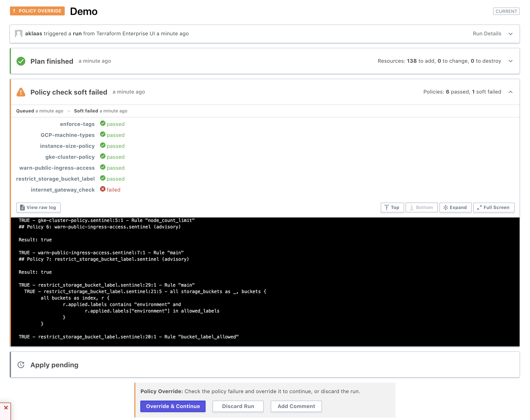The width and height of the screenshot is (530, 420).
Task: Click the POLICY OVERRIDE status badge
Action: click(x=37, y=11)
